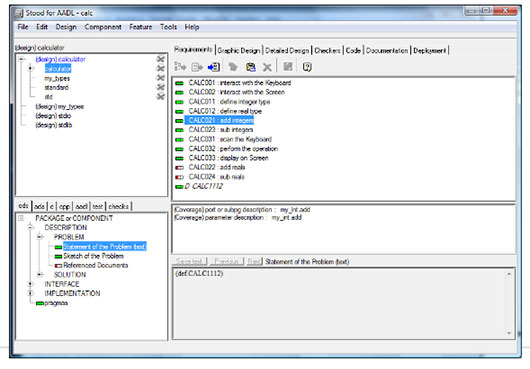The image size is (530, 369).
Task: Select the ada tab in lower-left panel
Action: [40, 206]
